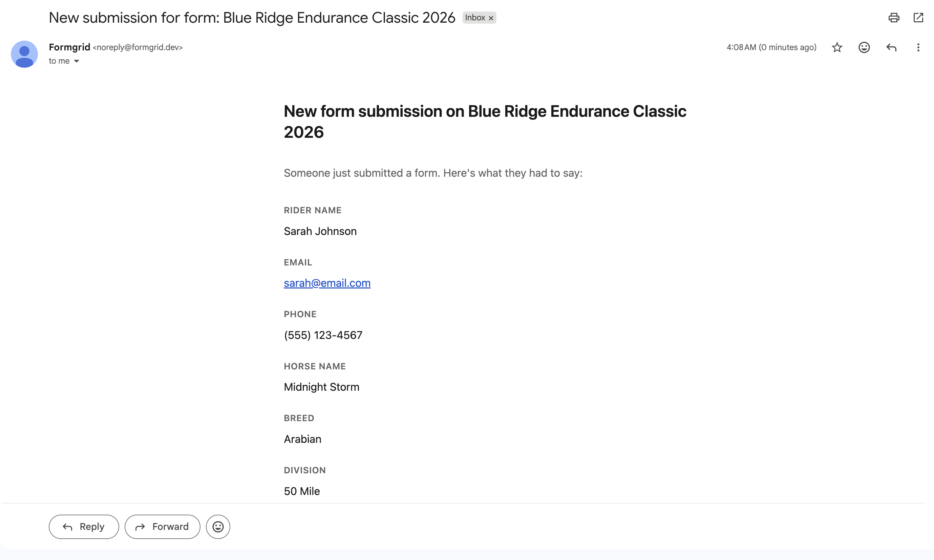Click the PHONE field label
Image resolution: width=934 pixels, height=560 pixels.
coord(300,314)
